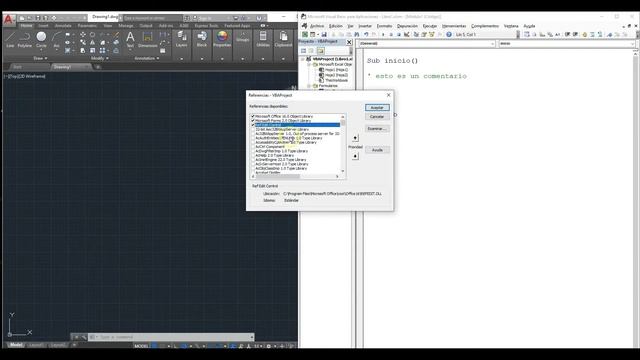Switch to the Annotate ribbon tab
Screen dimensions: 640x360
point(63,26)
